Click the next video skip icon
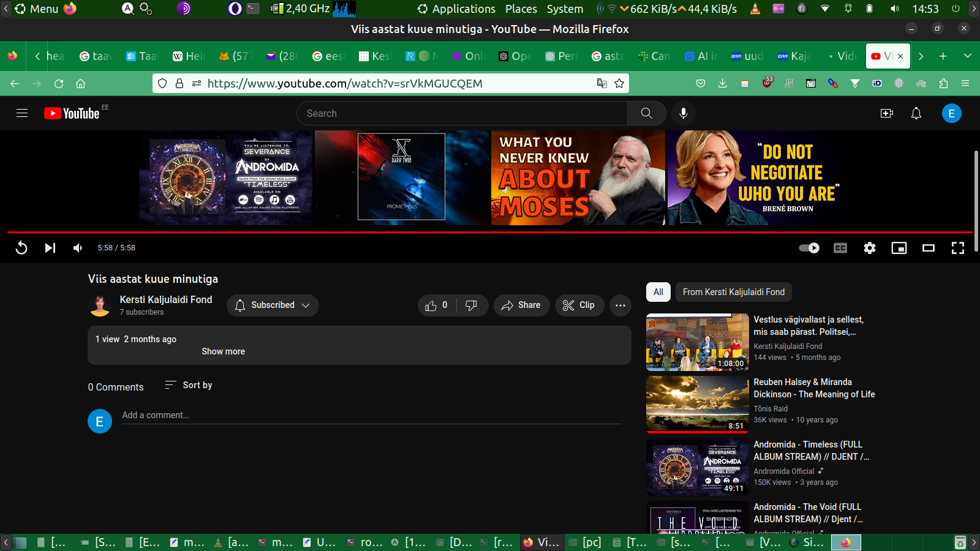Viewport: 980px width, 551px height. pyautogui.click(x=50, y=248)
